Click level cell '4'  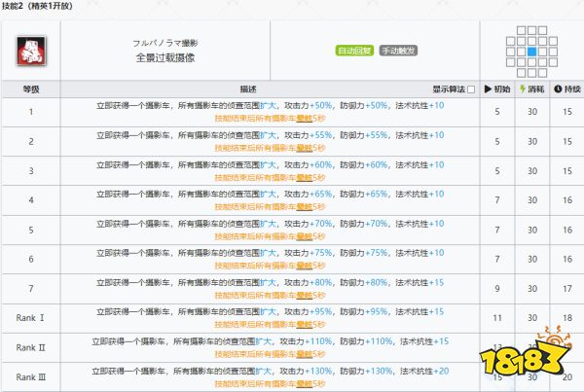click(x=31, y=200)
